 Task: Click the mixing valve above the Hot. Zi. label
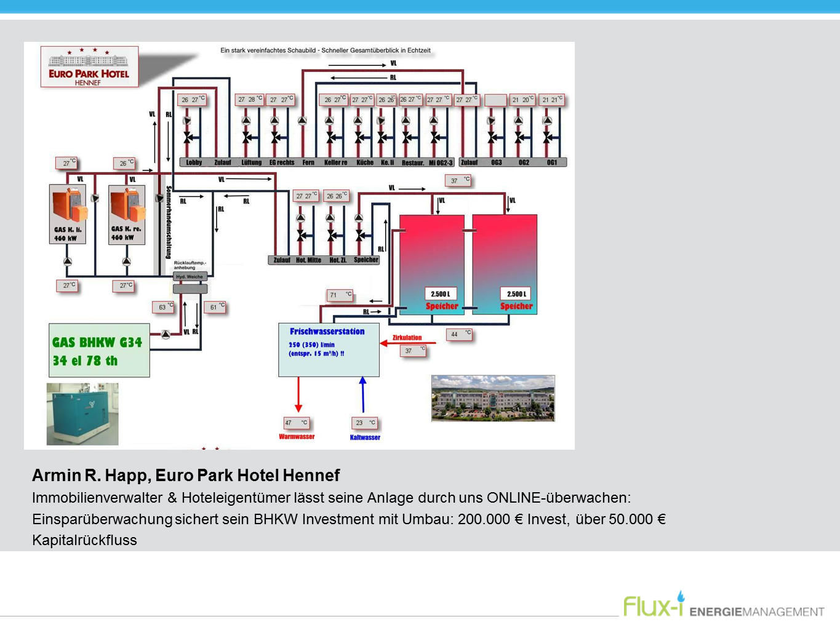click(332, 235)
